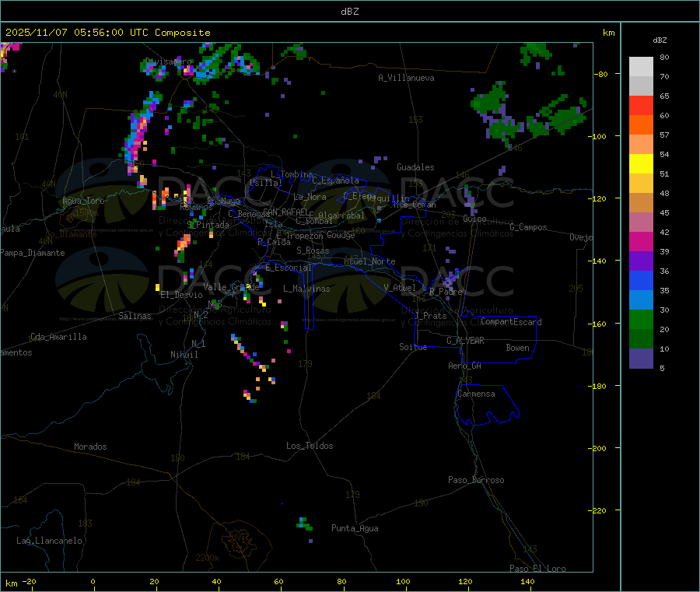Select the V_Atuel label
This screenshot has width=700, height=592.
[400, 288]
